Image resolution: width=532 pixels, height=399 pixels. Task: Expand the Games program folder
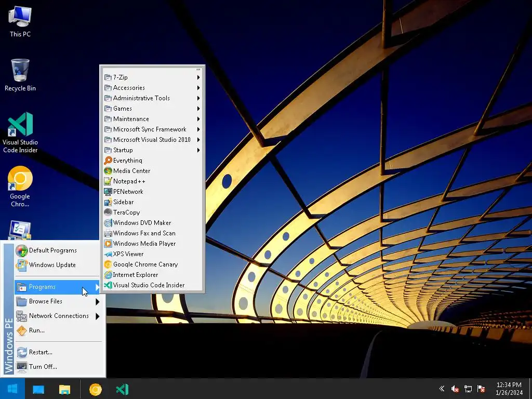pyautogui.click(x=152, y=109)
